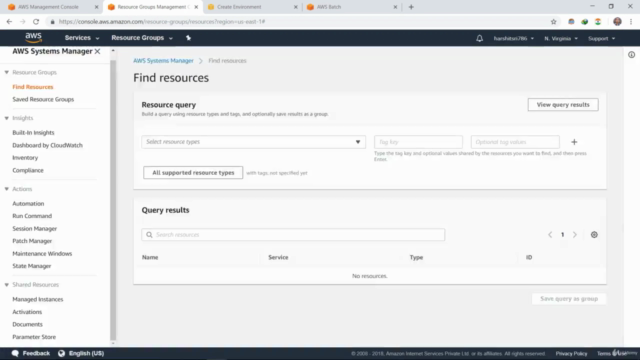The width and height of the screenshot is (640, 360).
Task: Open Dashboard by CloudWatch
Action: point(47,145)
